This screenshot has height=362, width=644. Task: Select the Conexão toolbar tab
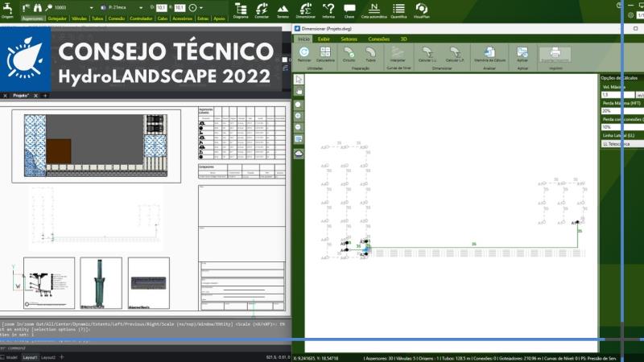[x=117, y=19]
